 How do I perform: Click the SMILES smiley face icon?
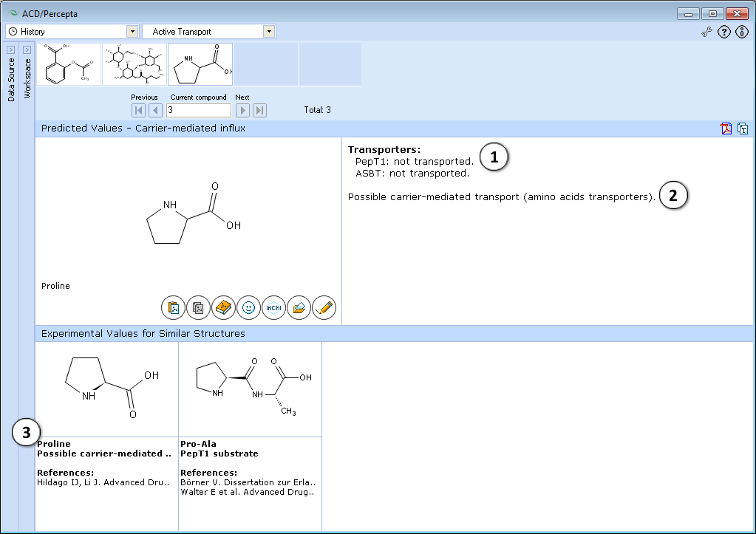[x=248, y=307]
